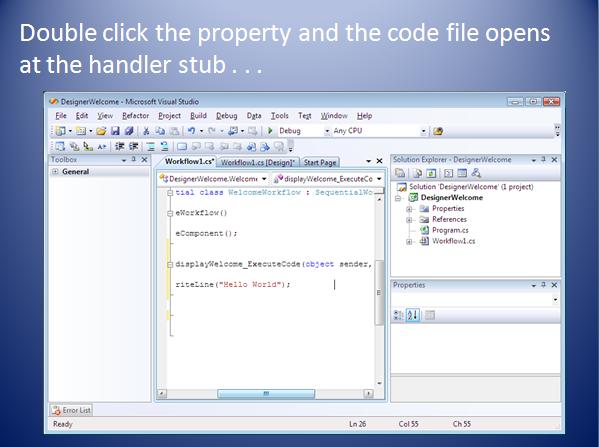This screenshot has width=599, height=447.
Task: Select Program.cs in Solution Explorer
Action: [450, 230]
